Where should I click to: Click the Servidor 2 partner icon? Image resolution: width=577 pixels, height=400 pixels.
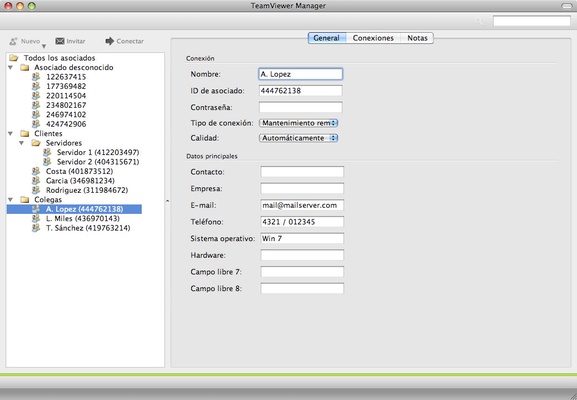click(x=47, y=162)
